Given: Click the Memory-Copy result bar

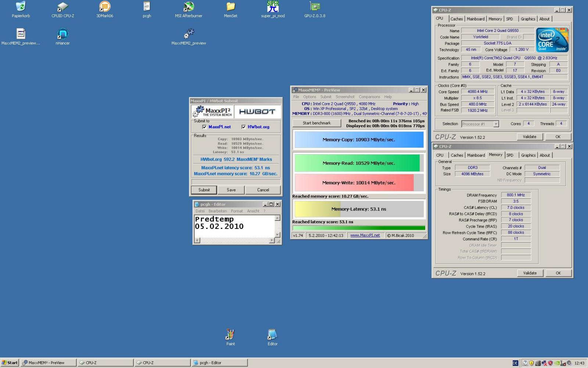Looking at the screenshot, I should (359, 140).
